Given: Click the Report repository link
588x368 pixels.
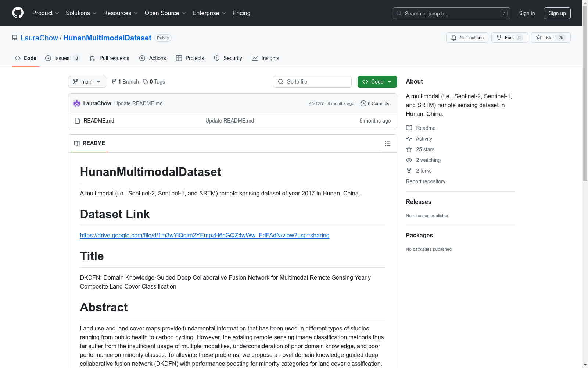Looking at the screenshot, I should (426, 181).
